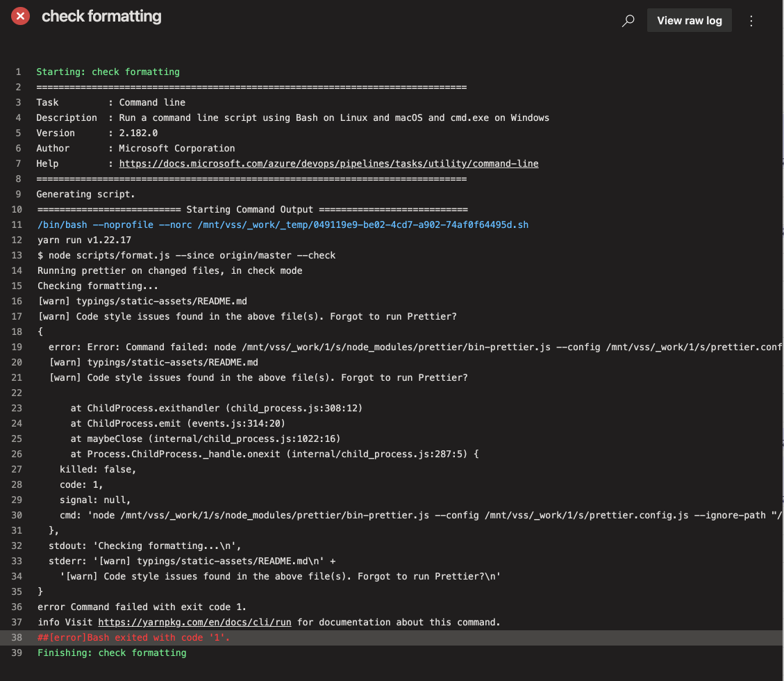Click the 'Starting: check formatting' line
The width and height of the screenshot is (784, 681).
(x=108, y=72)
